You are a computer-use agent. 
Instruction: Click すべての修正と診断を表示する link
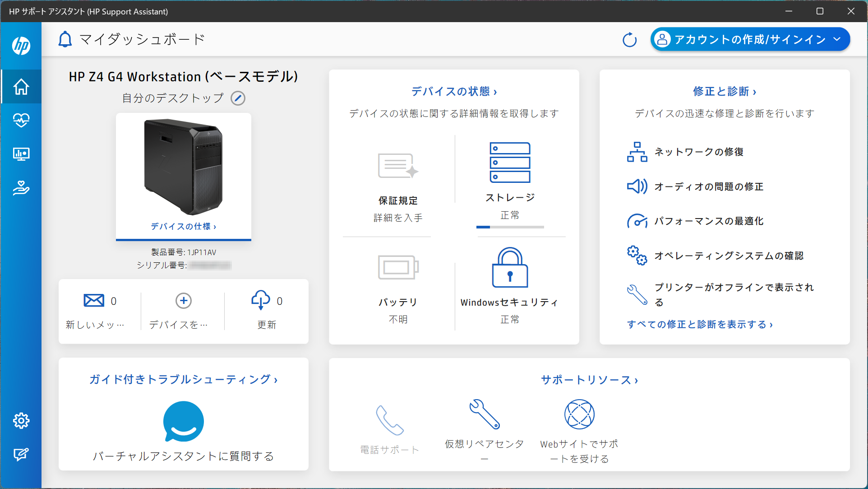700,324
